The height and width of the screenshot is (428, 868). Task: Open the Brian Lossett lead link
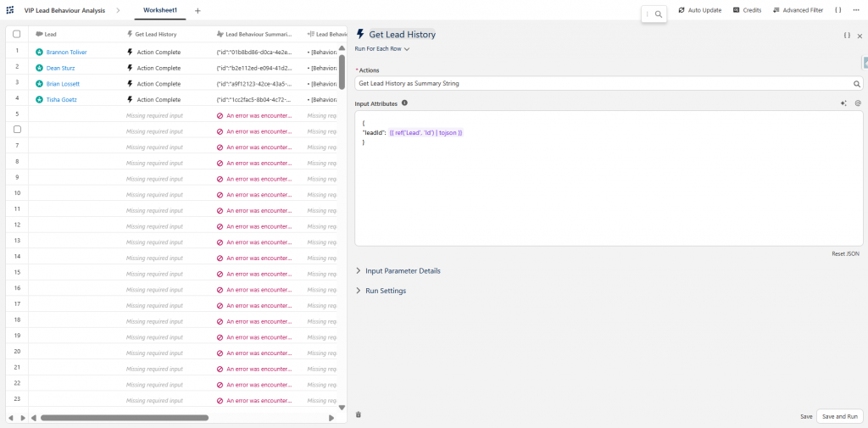point(63,84)
